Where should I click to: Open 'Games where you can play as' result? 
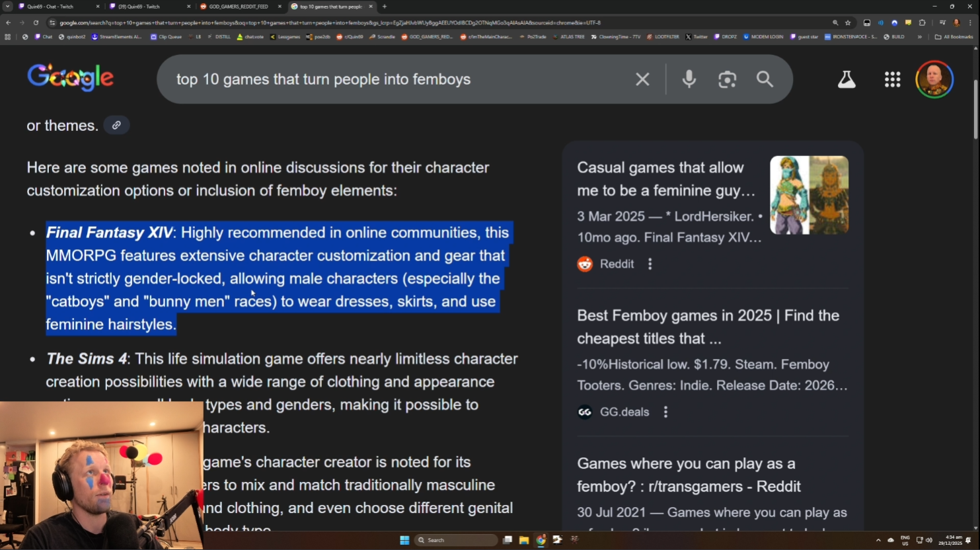tap(689, 475)
